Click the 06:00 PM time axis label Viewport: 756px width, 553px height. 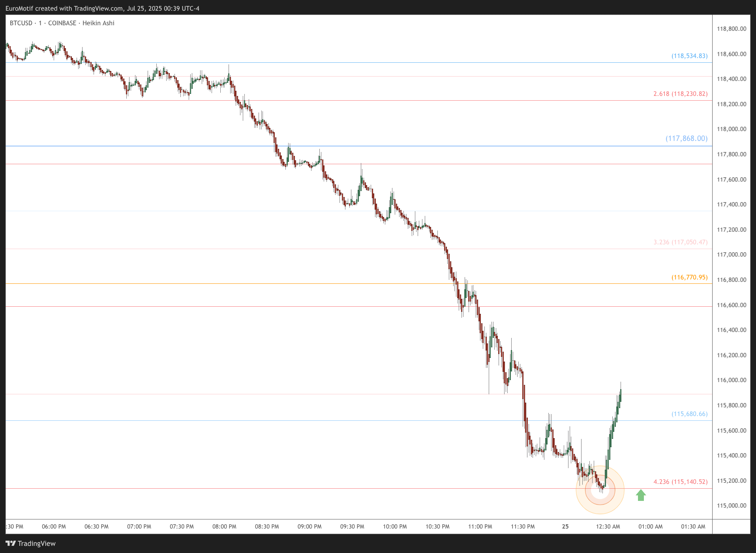point(54,527)
